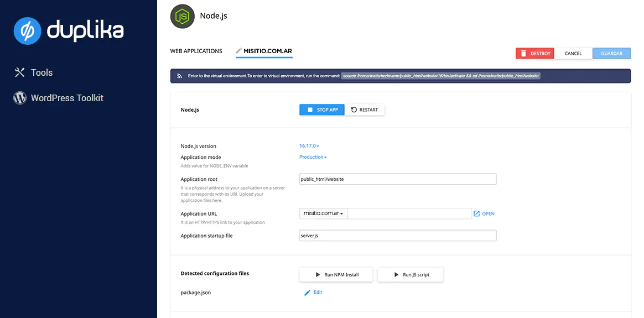The image size is (644, 318).
Task: Open the misitio.com.ar domain selector
Action: coord(323,213)
